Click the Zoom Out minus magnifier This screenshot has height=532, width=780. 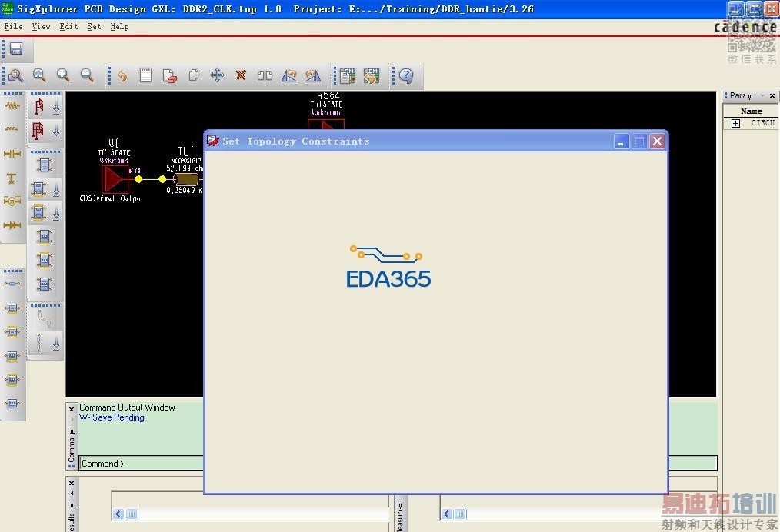click(x=87, y=75)
